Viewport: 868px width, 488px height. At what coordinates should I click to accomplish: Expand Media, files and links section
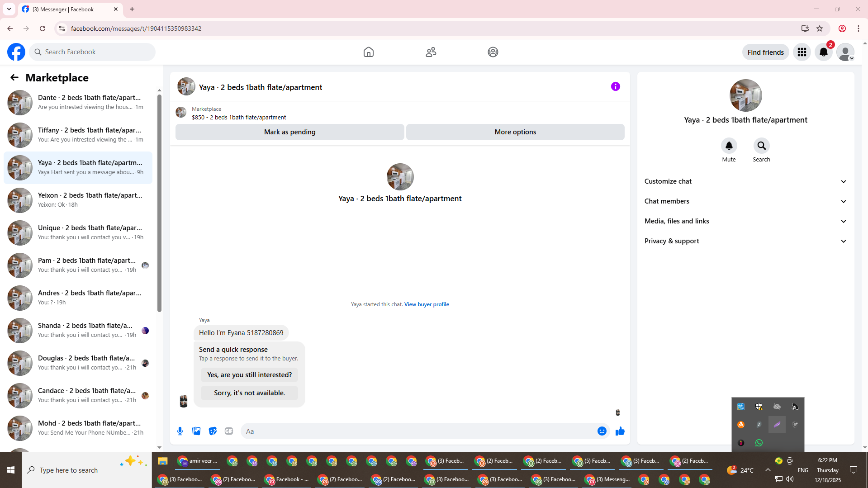coord(745,221)
